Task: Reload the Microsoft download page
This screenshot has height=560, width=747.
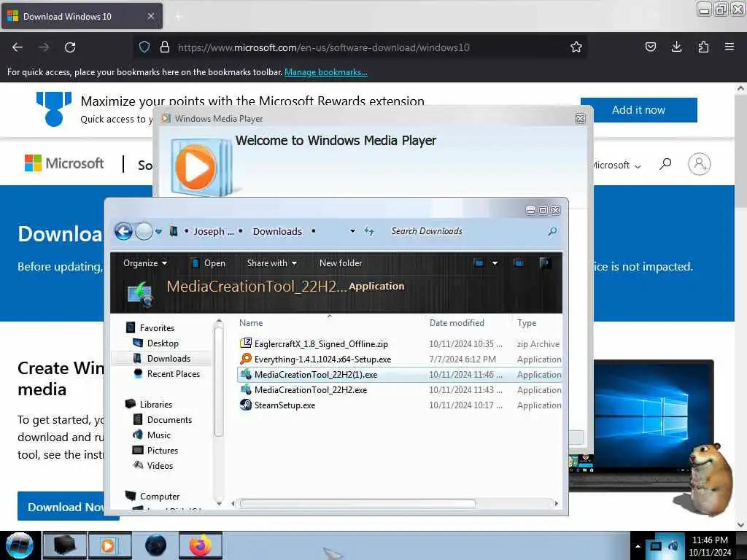Action: click(70, 47)
